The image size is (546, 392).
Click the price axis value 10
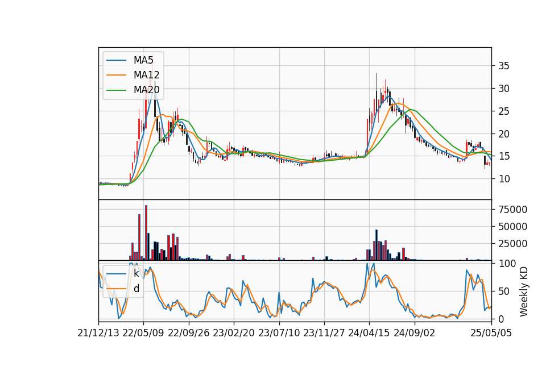tap(504, 179)
